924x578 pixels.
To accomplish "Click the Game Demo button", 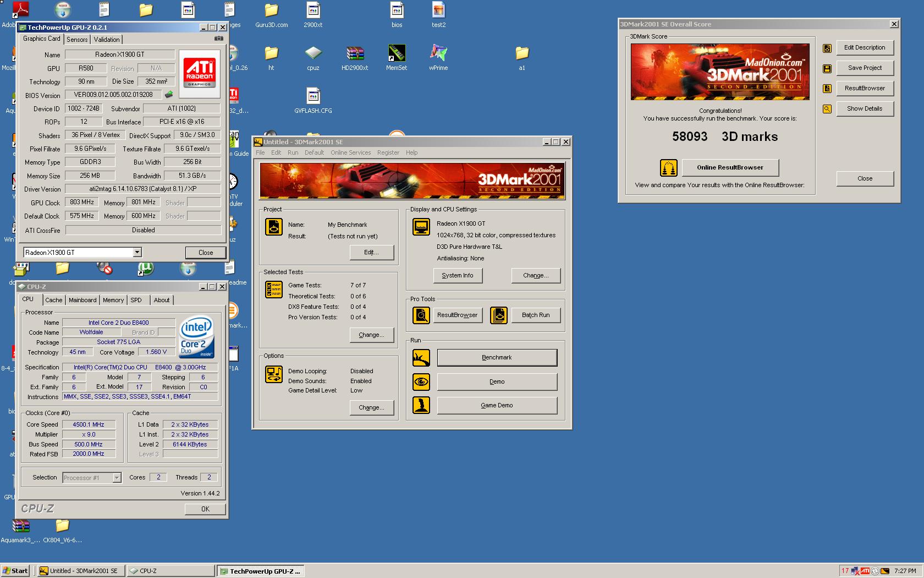I will point(497,405).
